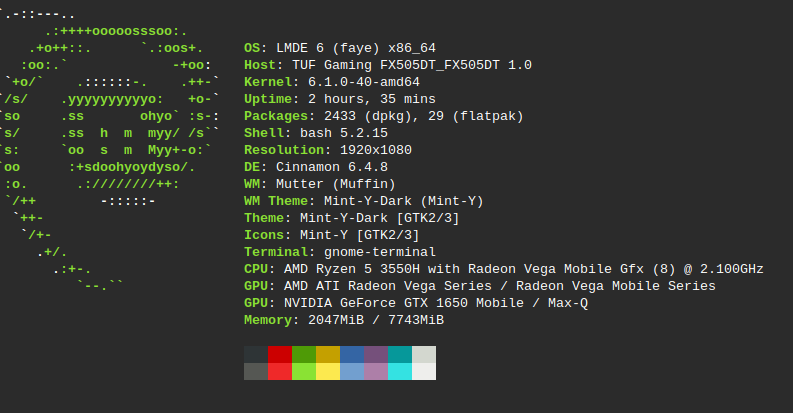Click the medium gray color block in bottom row
The height and width of the screenshot is (413, 793).
tap(256, 372)
